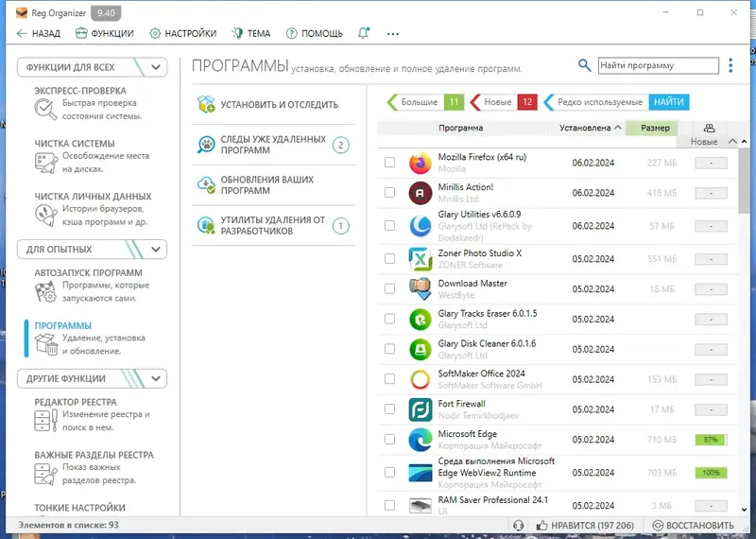The image size is (756, 539).
Task: Click the notification bell icon
Action: pyautogui.click(x=364, y=33)
